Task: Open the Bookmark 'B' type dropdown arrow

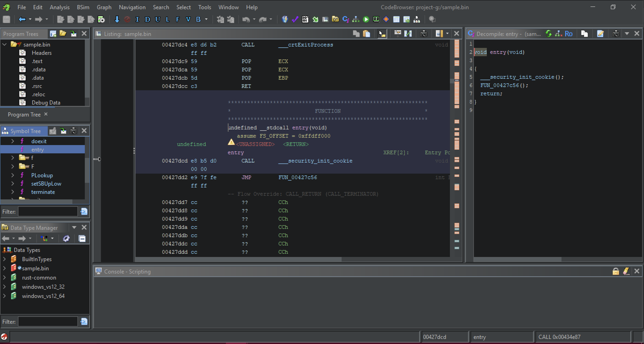Action: coord(206,19)
